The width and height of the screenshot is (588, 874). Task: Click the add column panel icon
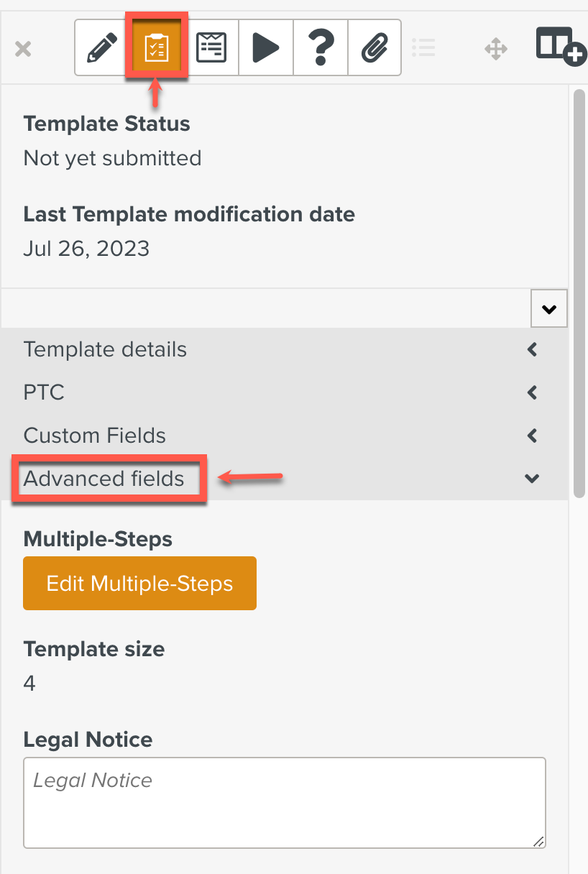click(561, 47)
